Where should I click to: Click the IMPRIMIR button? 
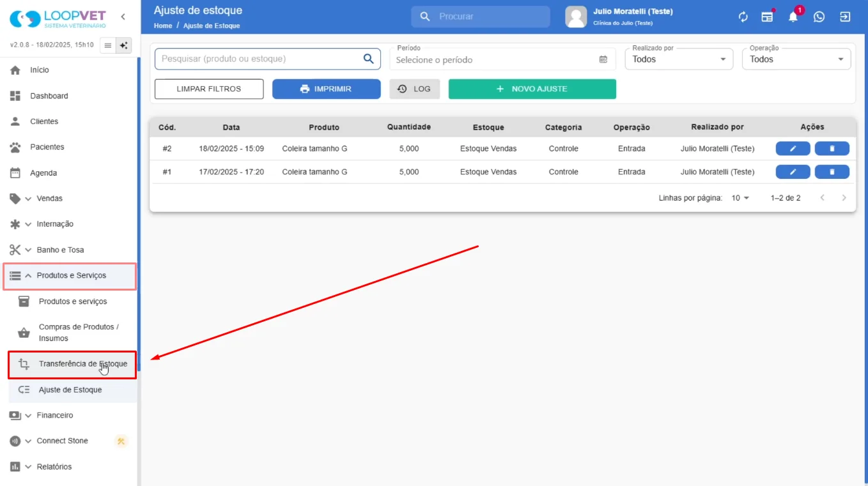point(326,89)
